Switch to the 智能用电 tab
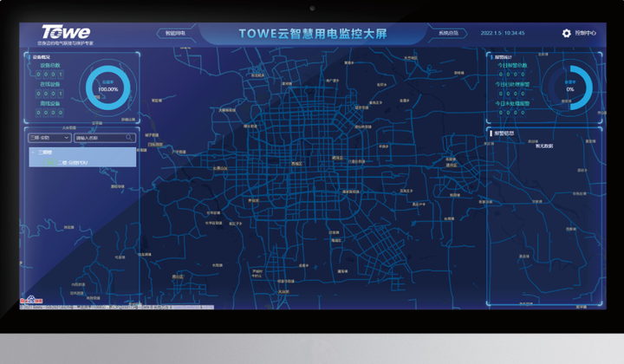This screenshot has height=364, width=624. [x=175, y=33]
